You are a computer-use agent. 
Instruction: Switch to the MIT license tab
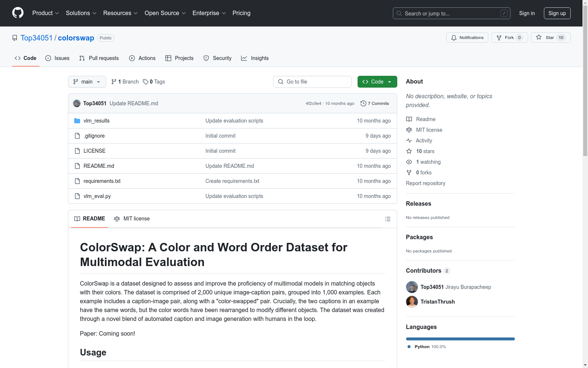point(132,219)
